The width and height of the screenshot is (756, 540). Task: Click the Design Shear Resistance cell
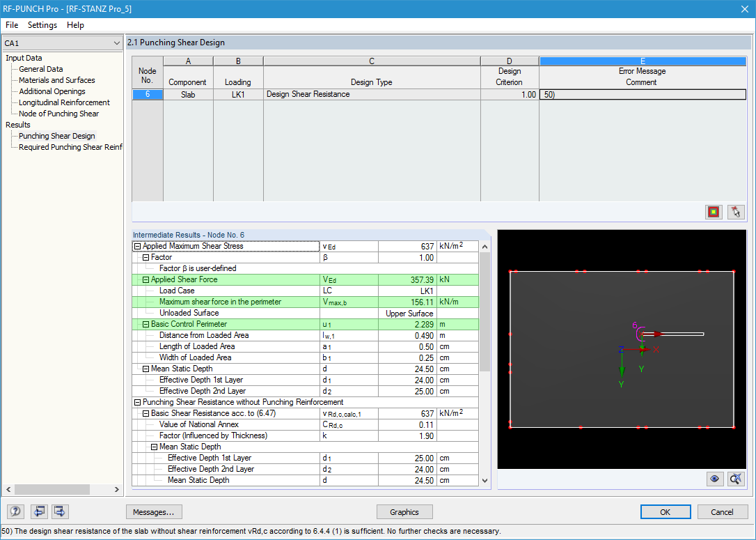tap(372, 95)
